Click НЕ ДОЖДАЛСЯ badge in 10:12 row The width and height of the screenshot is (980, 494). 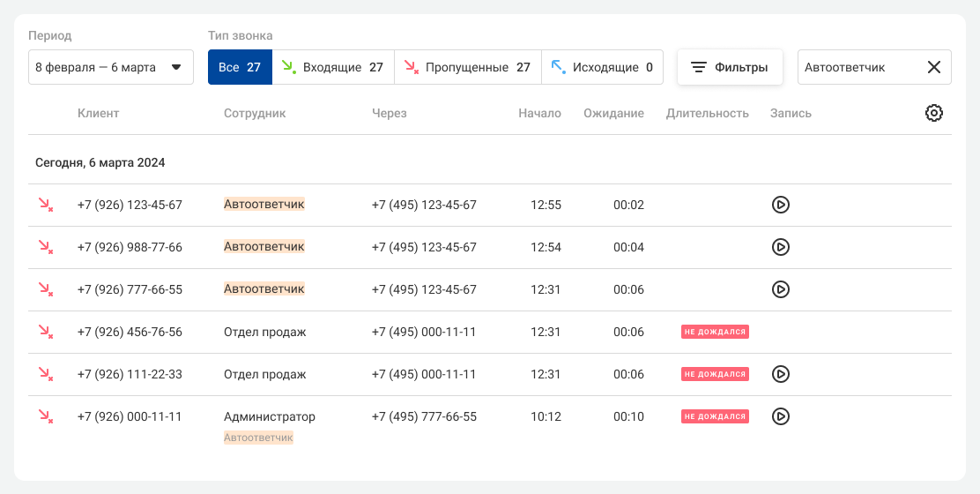715,416
